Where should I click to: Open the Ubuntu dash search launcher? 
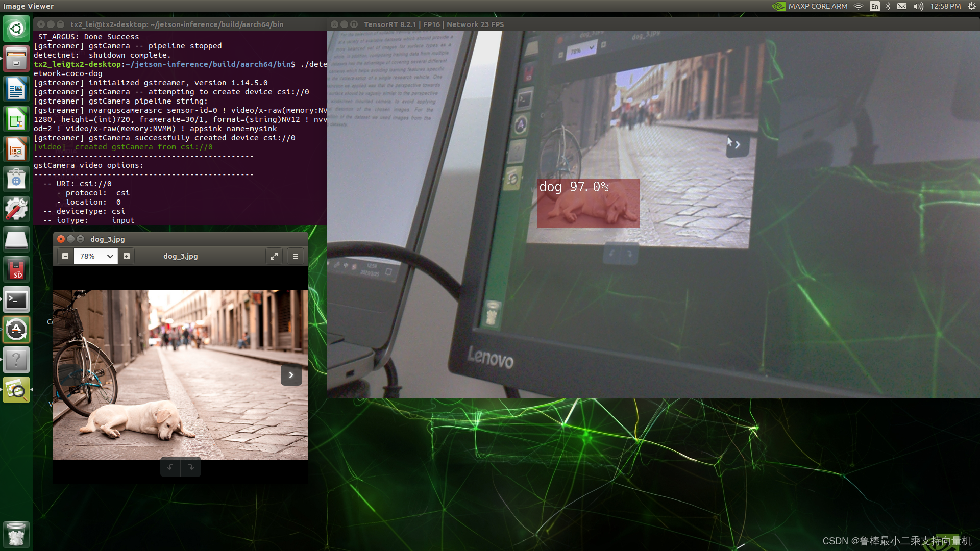[x=16, y=28]
